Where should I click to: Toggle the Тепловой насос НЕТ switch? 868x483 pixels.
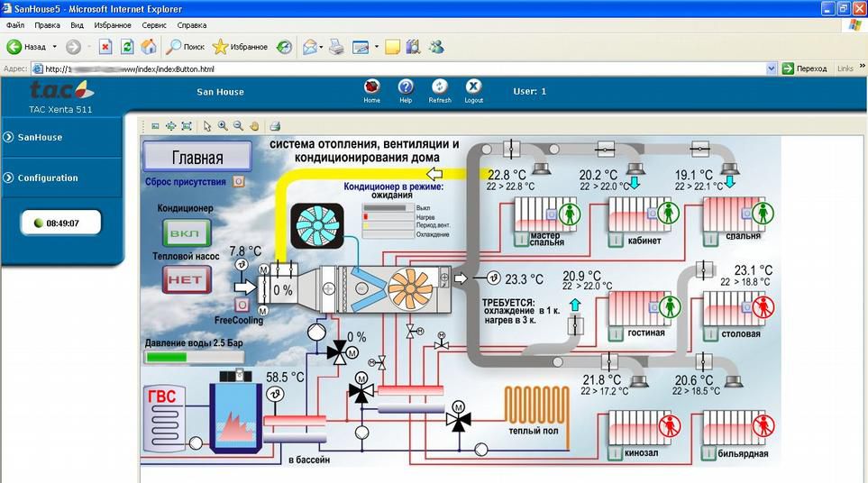tap(187, 279)
